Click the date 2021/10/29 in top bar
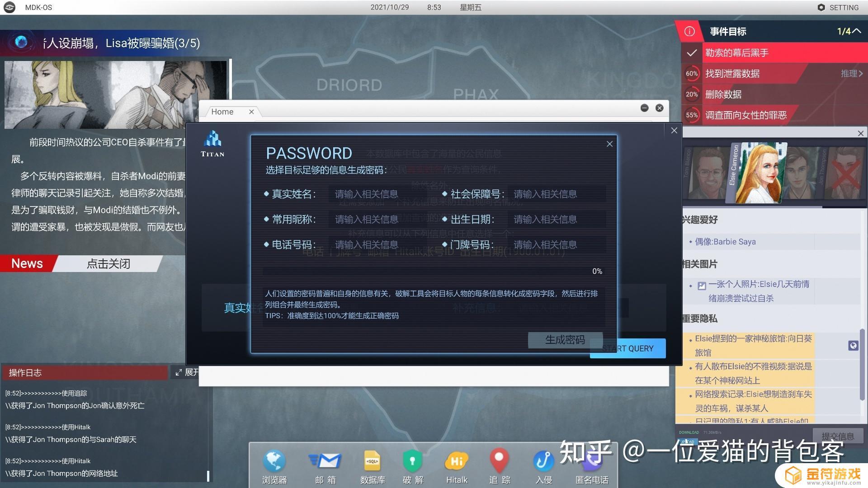The width and height of the screenshot is (868, 488). point(390,7)
